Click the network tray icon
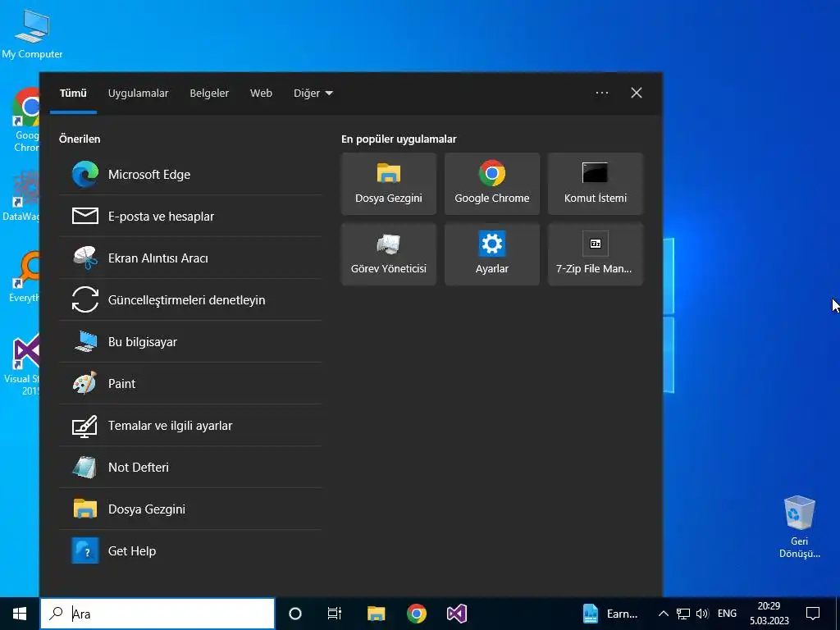 [x=683, y=614]
